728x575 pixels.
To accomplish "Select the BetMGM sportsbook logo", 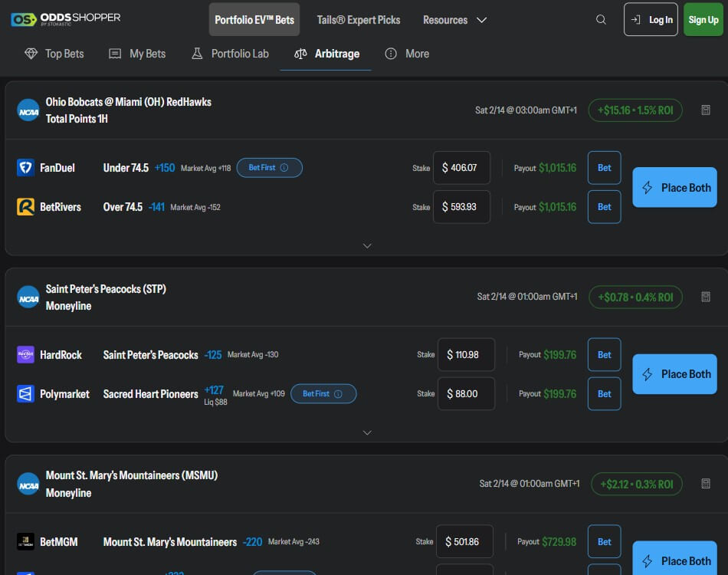I will click(28, 541).
